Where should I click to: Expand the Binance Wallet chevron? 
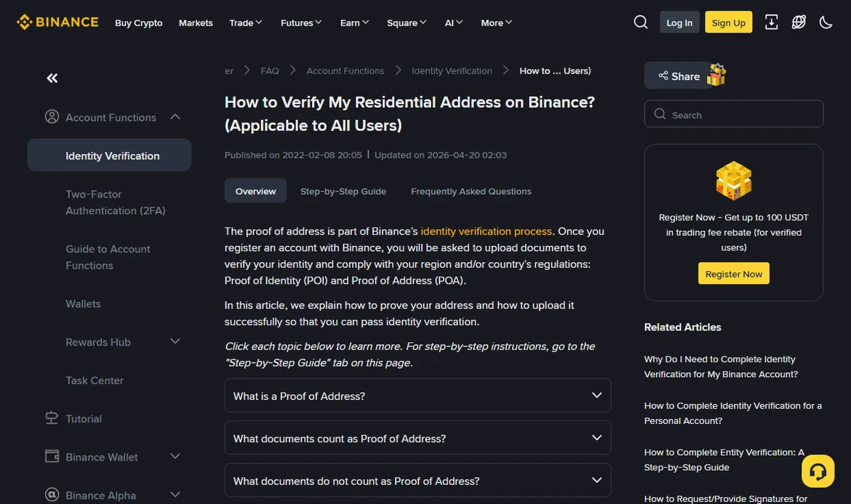[x=176, y=457]
